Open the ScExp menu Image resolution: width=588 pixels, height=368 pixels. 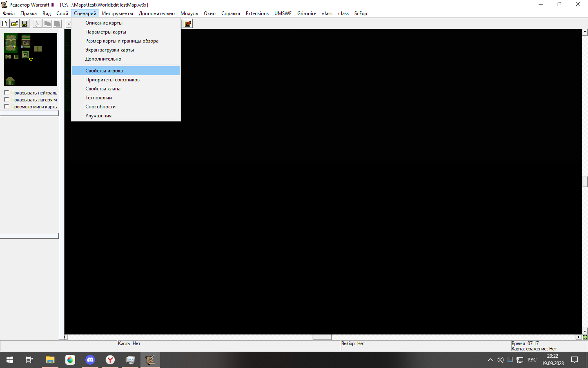click(361, 13)
